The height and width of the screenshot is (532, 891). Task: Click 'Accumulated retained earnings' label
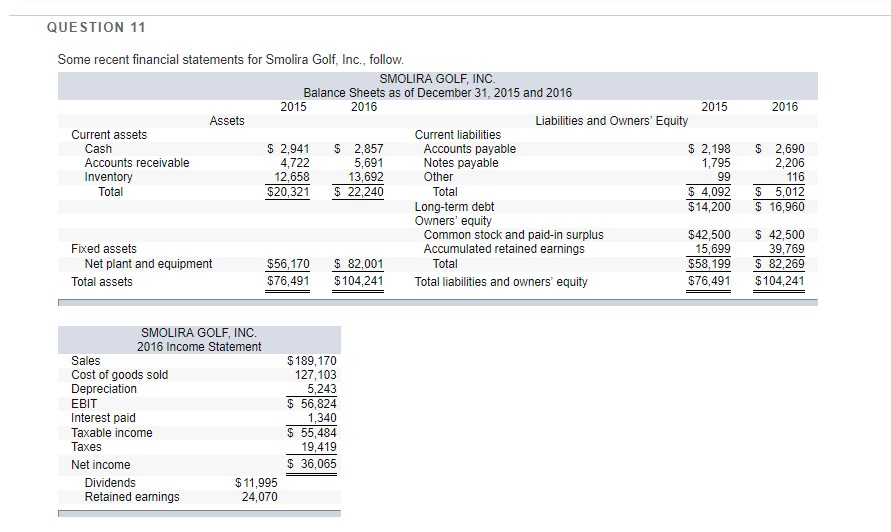click(504, 249)
